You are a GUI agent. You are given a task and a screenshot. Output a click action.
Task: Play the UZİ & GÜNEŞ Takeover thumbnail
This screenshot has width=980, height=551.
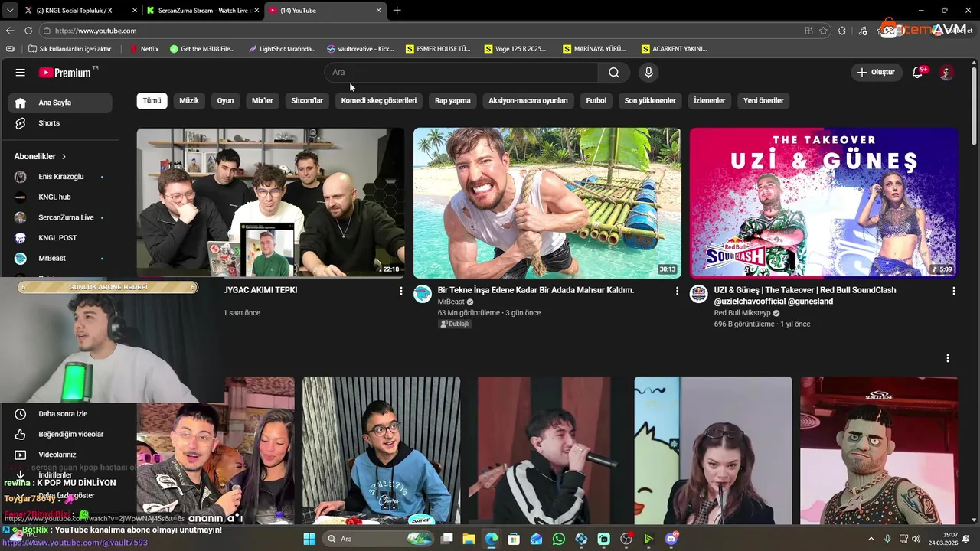click(x=823, y=202)
